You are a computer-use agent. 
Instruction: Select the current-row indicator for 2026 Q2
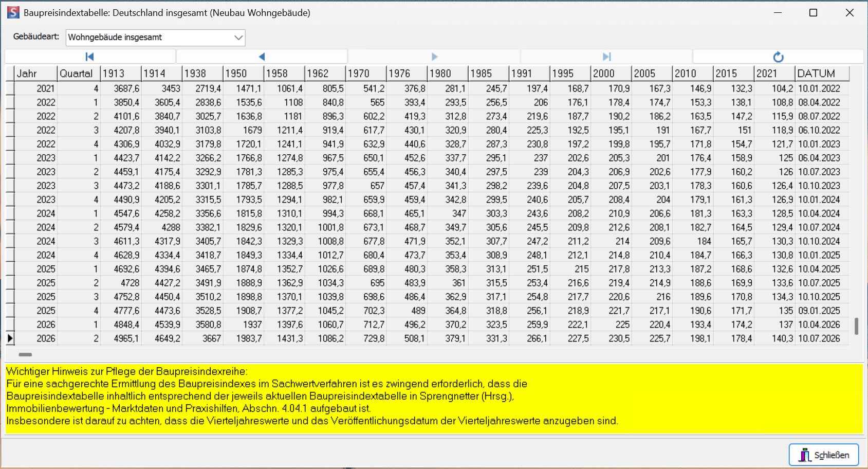(x=10, y=338)
